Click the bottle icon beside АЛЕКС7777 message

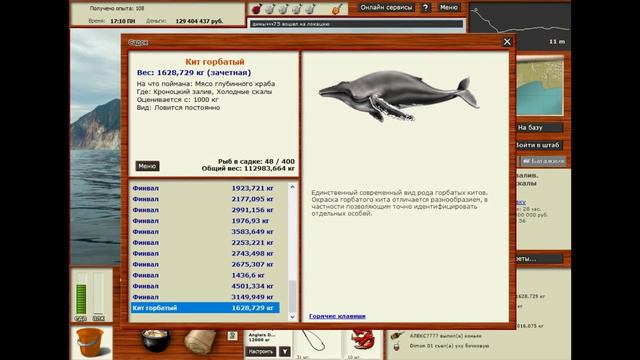point(396,336)
